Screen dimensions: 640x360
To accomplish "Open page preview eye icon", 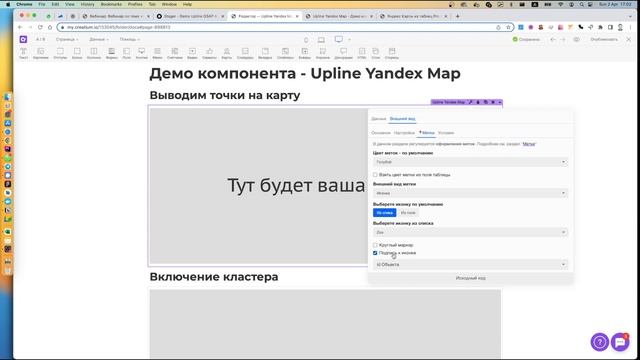I will [576, 40].
